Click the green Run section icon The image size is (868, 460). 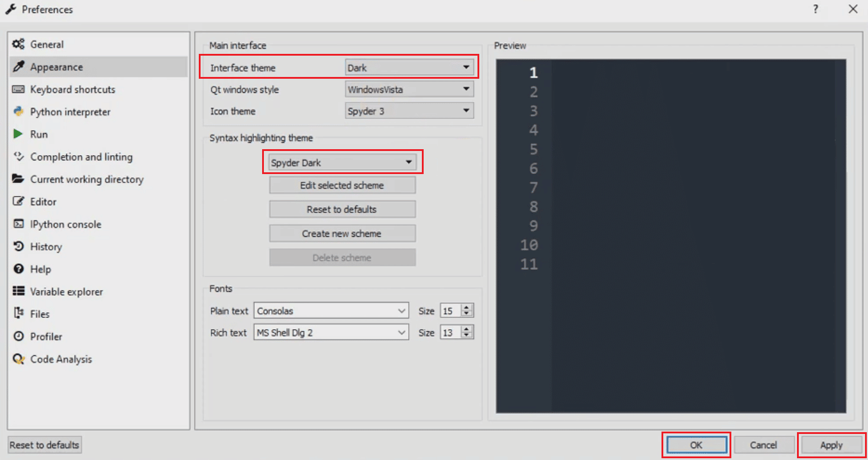(x=19, y=134)
